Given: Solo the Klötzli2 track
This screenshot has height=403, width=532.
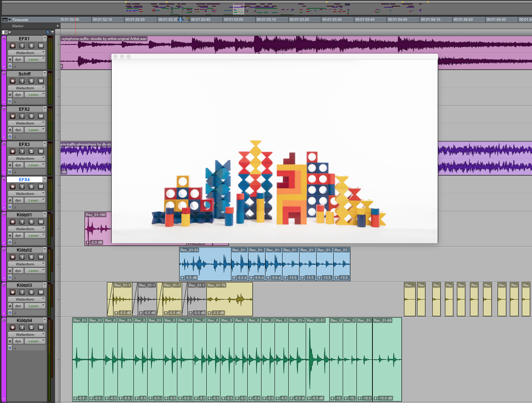Looking at the screenshot, I should [32, 257].
